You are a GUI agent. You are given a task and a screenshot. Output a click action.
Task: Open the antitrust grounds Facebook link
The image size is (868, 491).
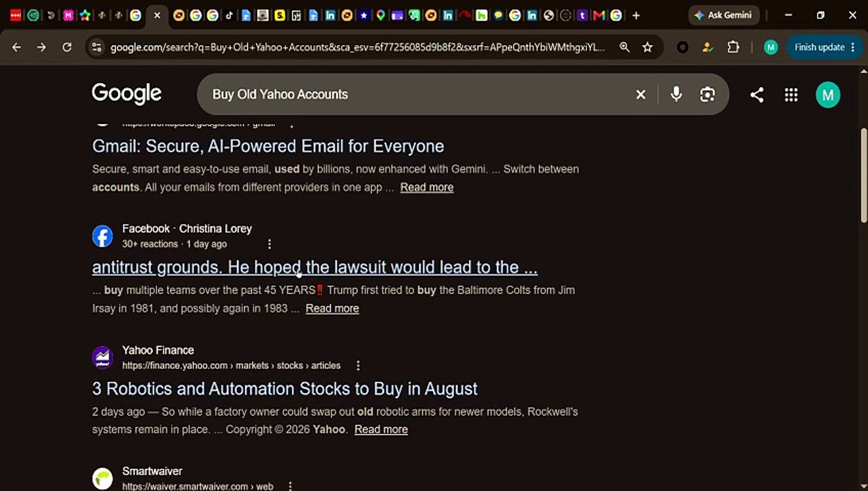pos(315,267)
